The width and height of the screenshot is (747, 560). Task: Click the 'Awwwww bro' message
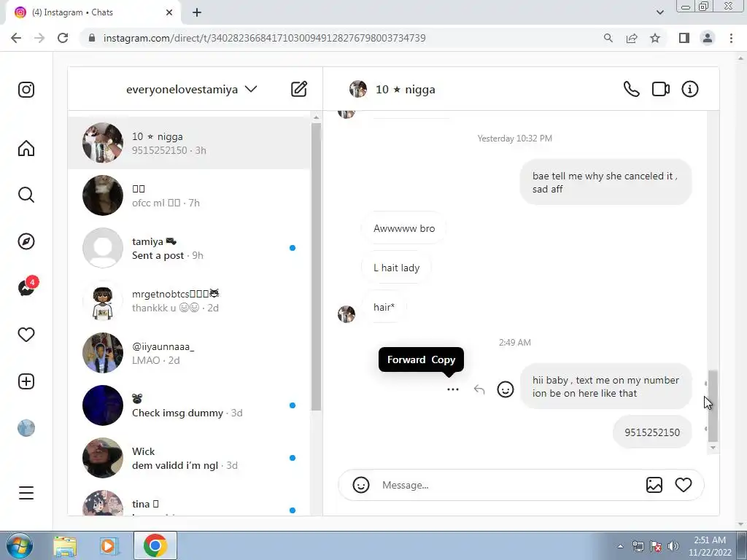(x=404, y=228)
